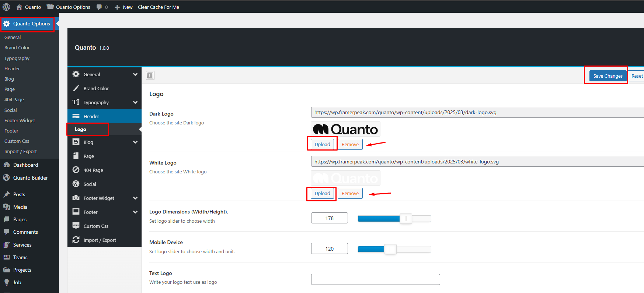Expand the Footer section chevron
This screenshot has width=644, height=293.
click(x=135, y=212)
